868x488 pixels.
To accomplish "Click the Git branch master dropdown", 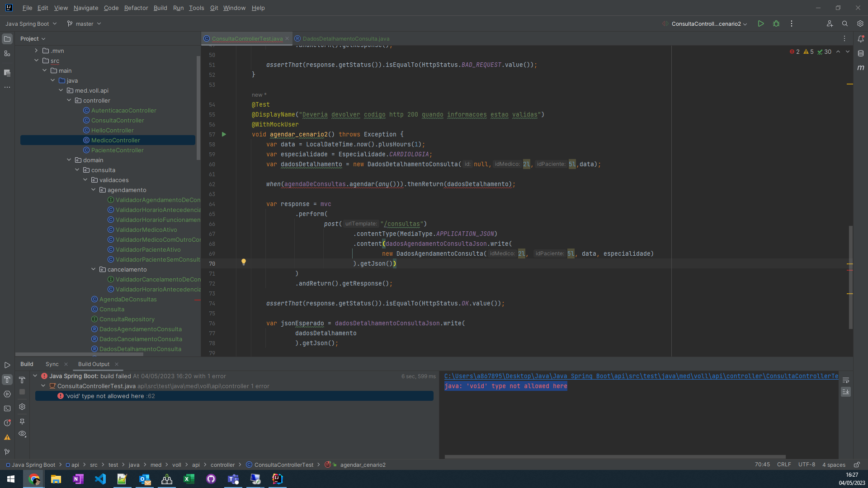I will point(84,24).
